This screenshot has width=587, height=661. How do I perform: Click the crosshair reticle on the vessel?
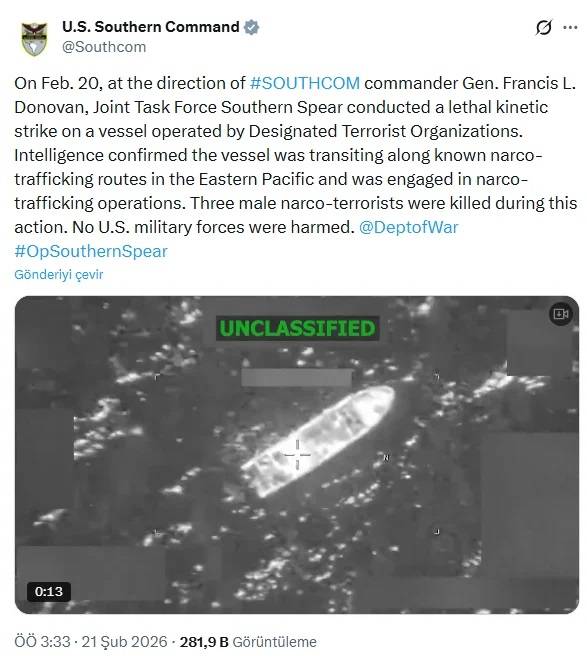click(x=297, y=455)
